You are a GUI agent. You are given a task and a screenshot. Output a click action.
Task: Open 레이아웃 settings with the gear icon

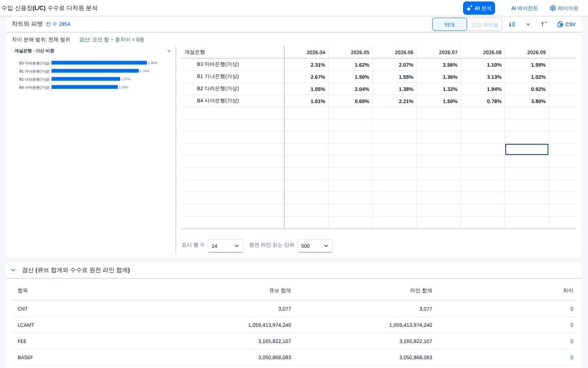pyautogui.click(x=564, y=8)
